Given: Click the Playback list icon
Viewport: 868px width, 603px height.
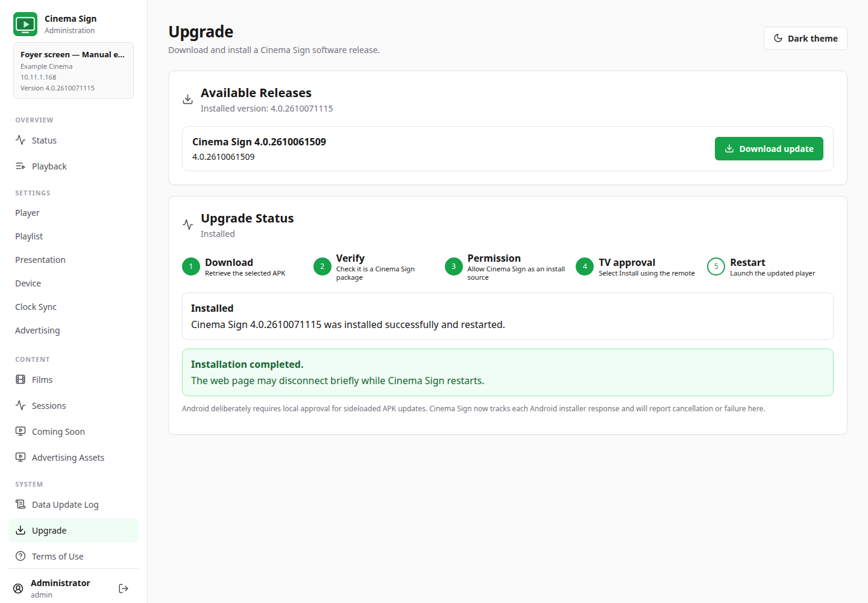Looking at the screenshot, I should 20,166.
